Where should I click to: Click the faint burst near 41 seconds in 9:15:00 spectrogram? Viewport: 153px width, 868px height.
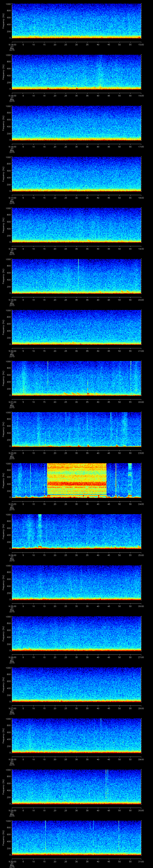tap(100, 72)
